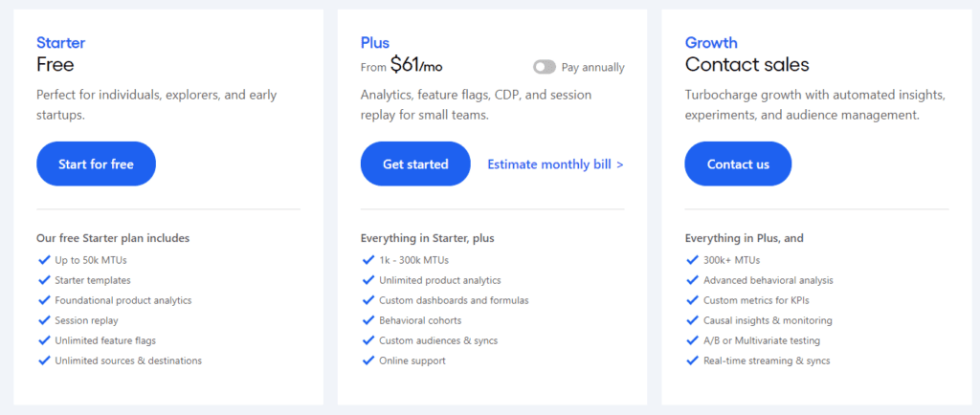Viewport: 980px width, 415px height.
Task: Click the Contact sales heading text
Action: coord(746,65)
